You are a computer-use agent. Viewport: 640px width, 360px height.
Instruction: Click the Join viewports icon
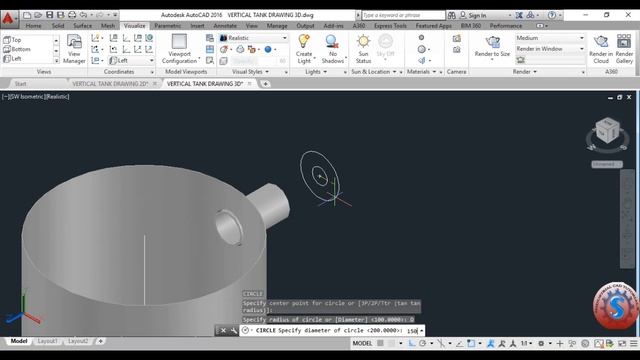(x=210, y=49)
